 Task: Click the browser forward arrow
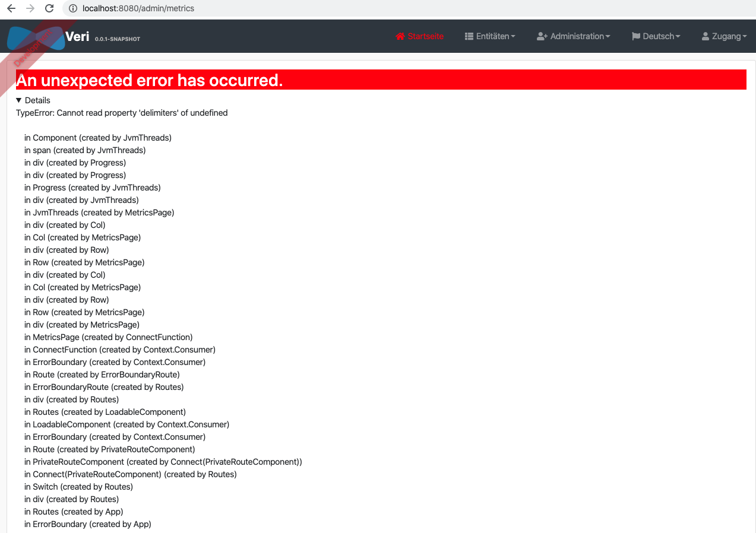(x=30, y=8)
